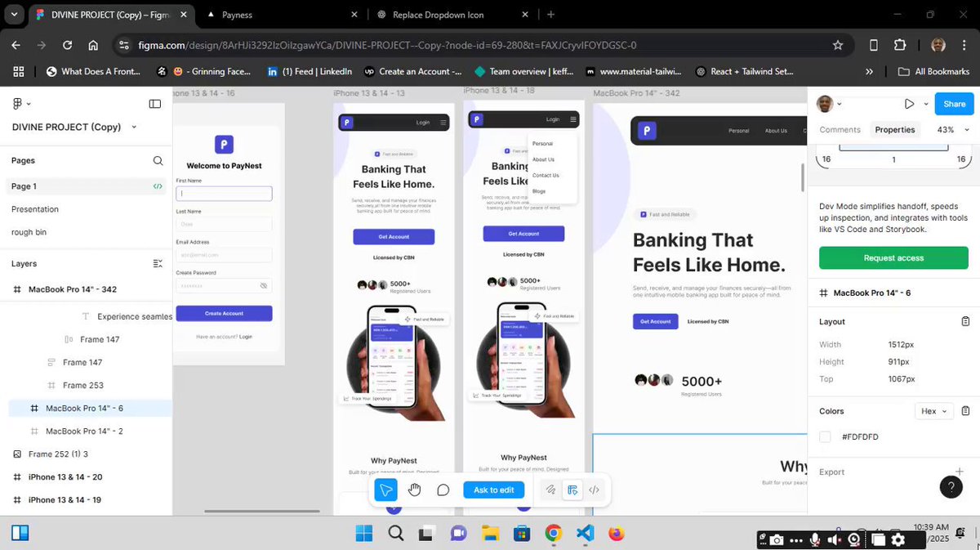Open the present options dropdown arrow
Screen dimensions: 980x550
(x=925, y=104)
